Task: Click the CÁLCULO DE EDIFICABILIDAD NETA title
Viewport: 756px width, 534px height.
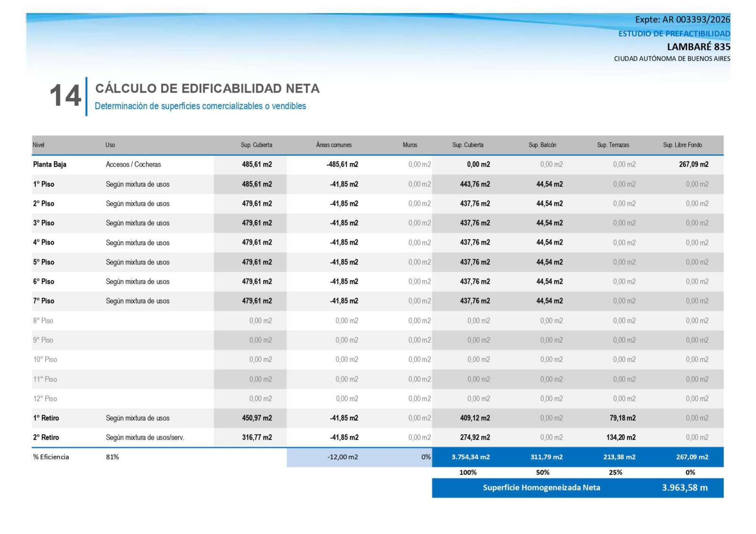Action: [x=207, y=88]
